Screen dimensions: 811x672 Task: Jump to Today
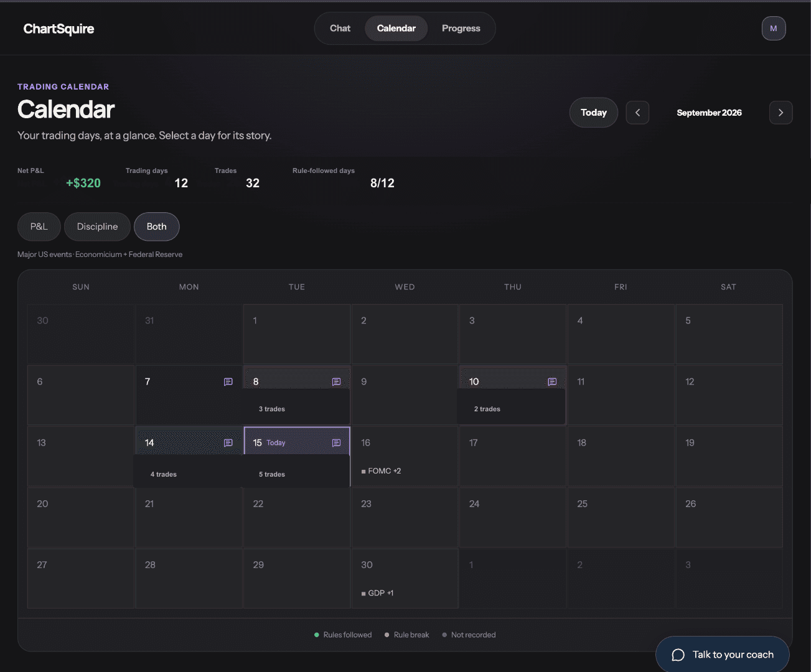[594, 113]
